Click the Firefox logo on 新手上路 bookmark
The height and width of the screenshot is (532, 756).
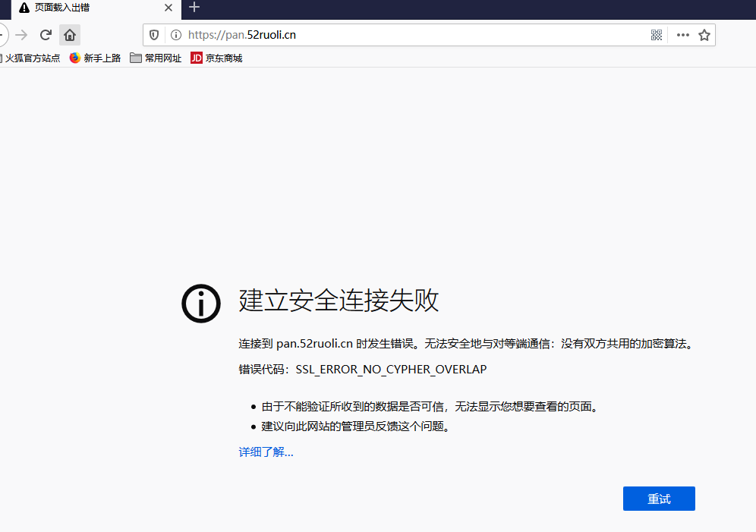click(x=75, y=58)
